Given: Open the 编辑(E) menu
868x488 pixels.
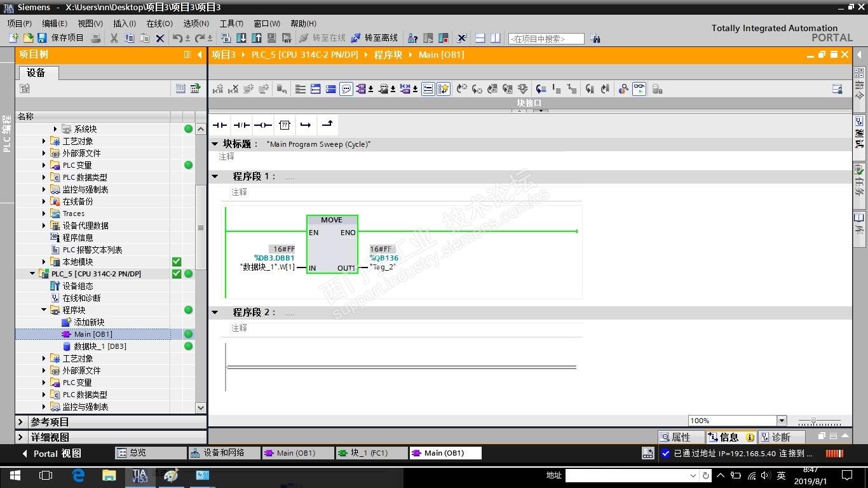Looking at the screenshot, I should [x=55, y=24].
